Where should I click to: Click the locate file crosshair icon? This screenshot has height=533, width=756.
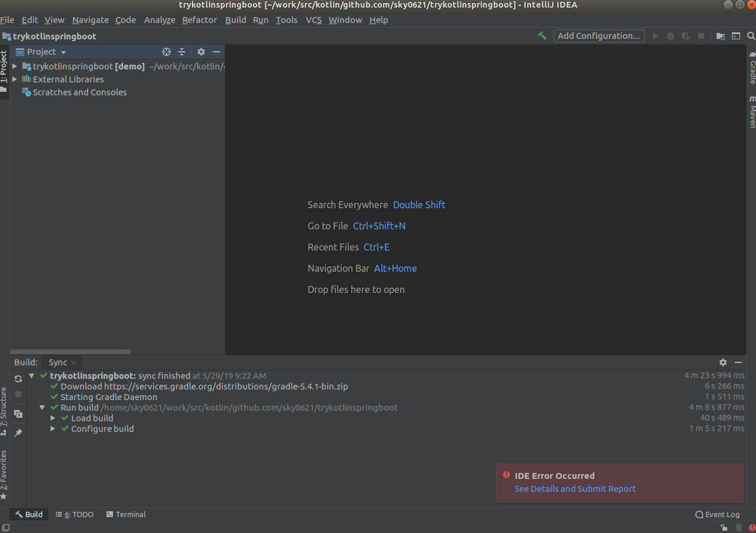pyautogui.click(x=166, y=52)
